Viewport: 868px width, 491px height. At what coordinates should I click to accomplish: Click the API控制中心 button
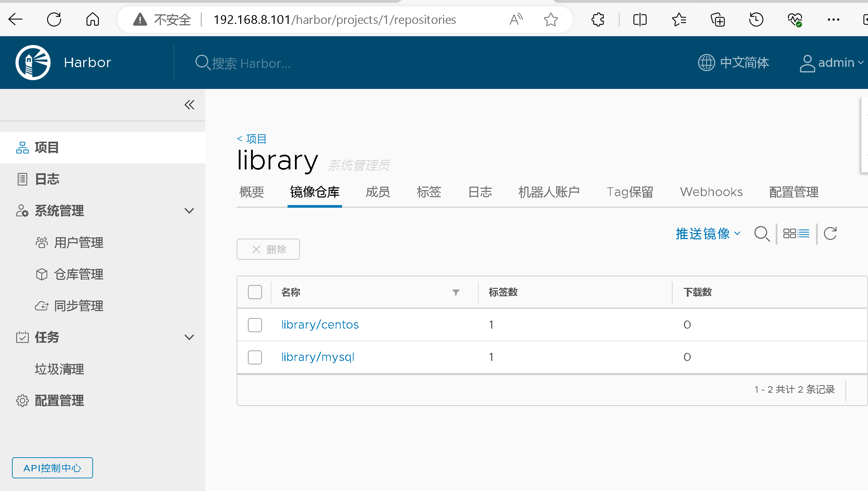coord(52,468)
